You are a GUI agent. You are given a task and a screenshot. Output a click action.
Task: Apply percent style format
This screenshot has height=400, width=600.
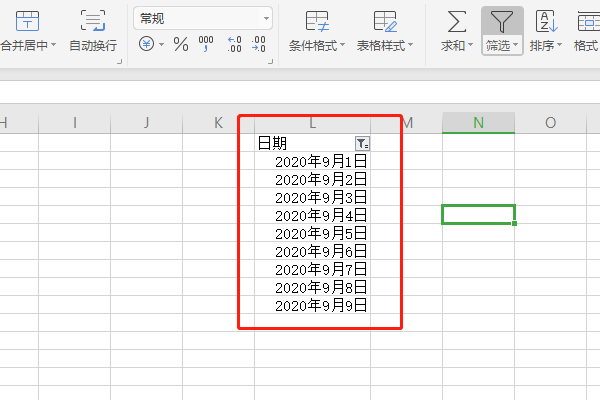point(181,44)
